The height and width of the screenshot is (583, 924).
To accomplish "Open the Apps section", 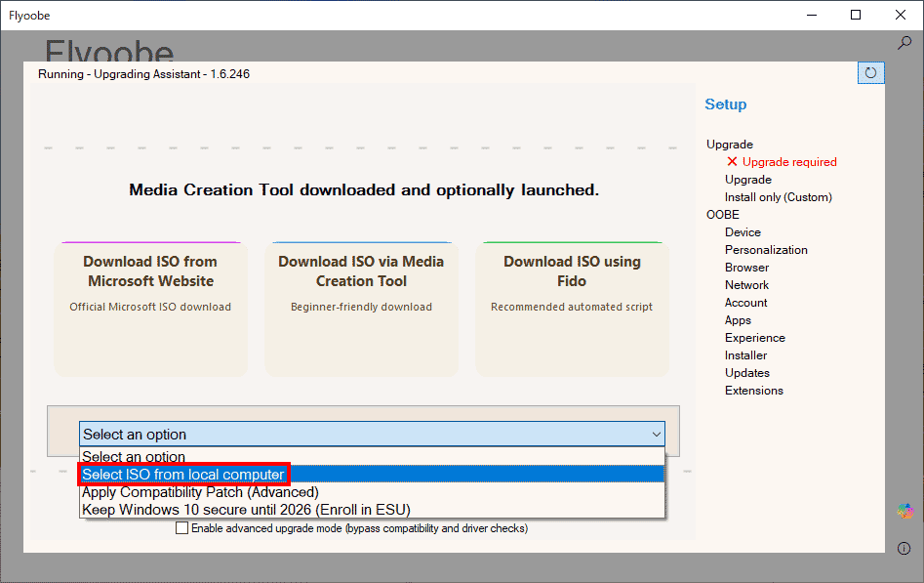I will [x=738, y=320].
